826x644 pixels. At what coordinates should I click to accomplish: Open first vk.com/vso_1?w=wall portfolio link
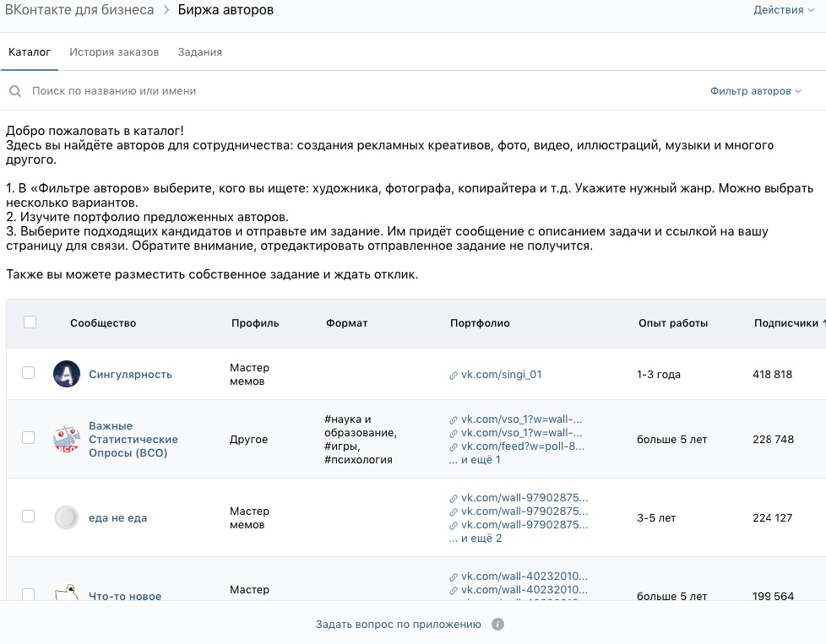pyautogui.click(x=521, y=419)
